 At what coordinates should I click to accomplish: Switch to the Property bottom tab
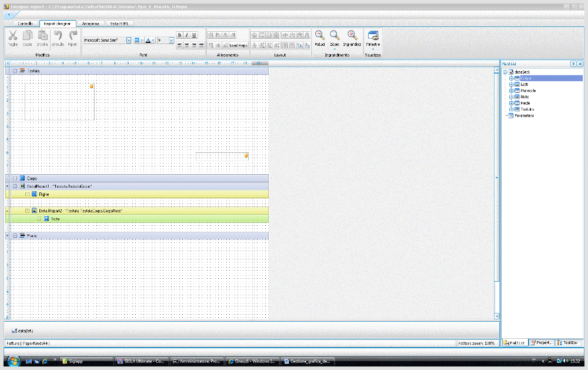[x=542, y=342]
